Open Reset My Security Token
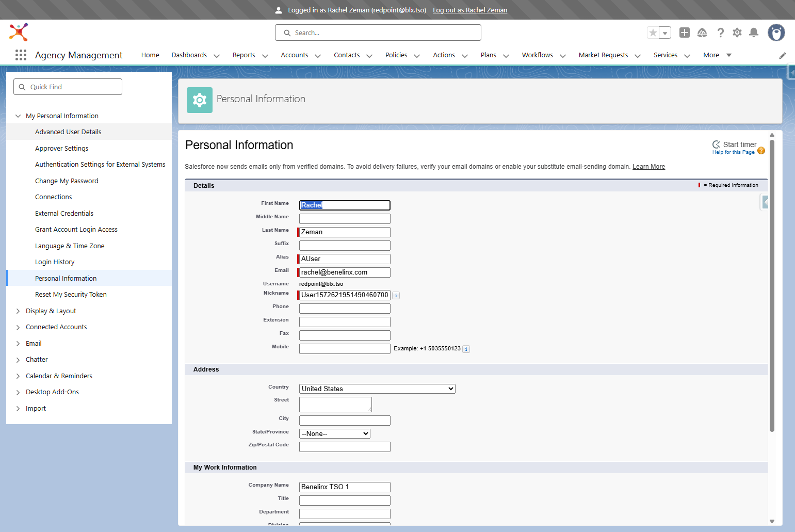The height and width of the screenshot is (532, 795). point(71,295)
